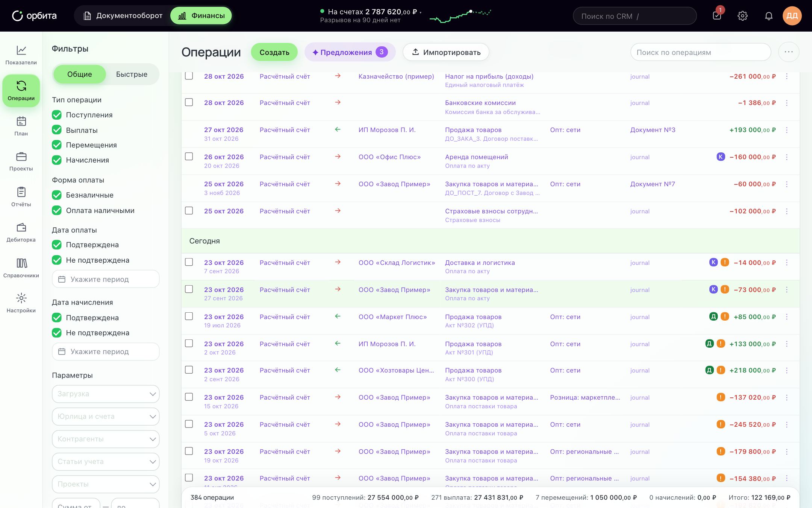812x508 pixels.
Task: Click the орбита logo
Action: pyautogui.click(x=34, y=16)
